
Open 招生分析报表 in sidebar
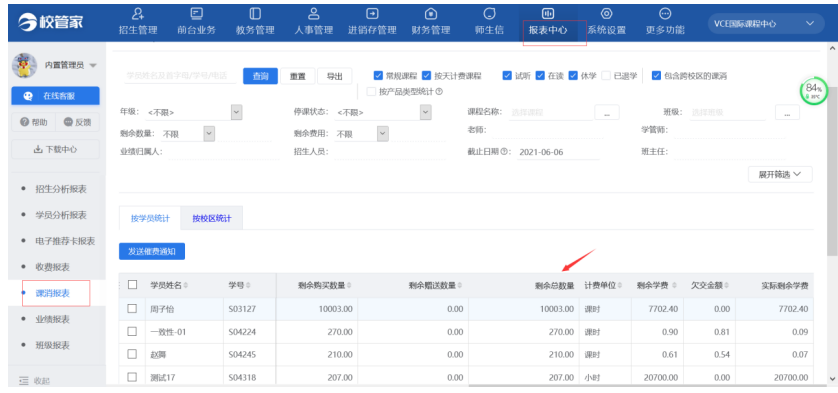coord(61,189)
